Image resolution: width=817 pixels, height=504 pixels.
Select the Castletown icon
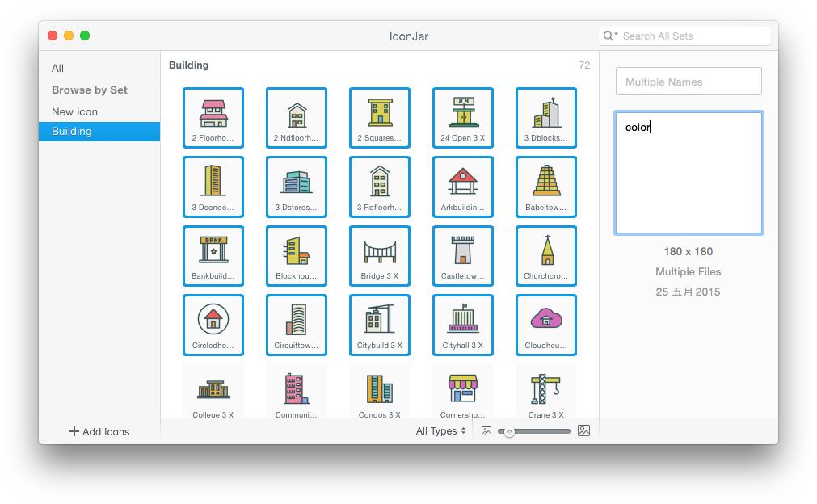coord(462,255)
